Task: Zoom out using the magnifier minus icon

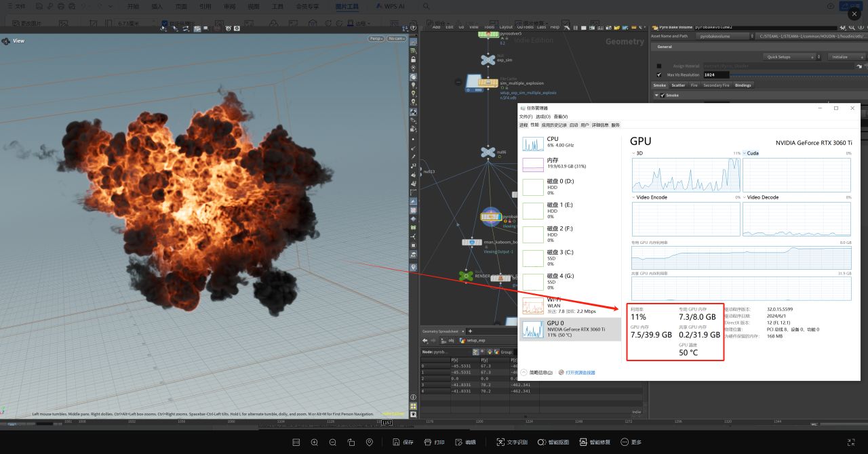Action: [332, 442]
